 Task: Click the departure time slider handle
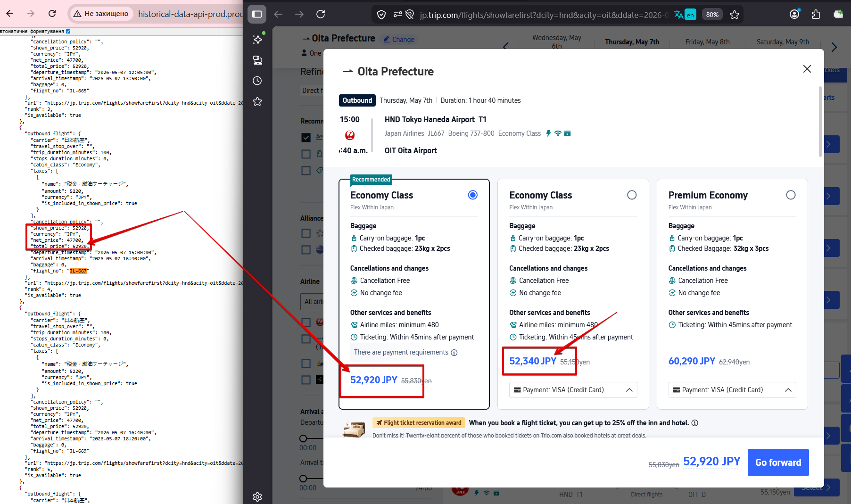(x=303, y=438)
